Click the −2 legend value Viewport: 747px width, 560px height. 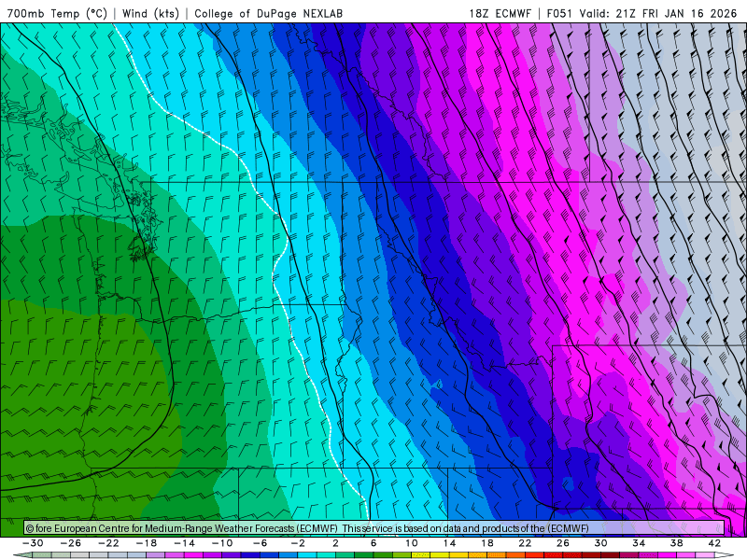point(298,543)
